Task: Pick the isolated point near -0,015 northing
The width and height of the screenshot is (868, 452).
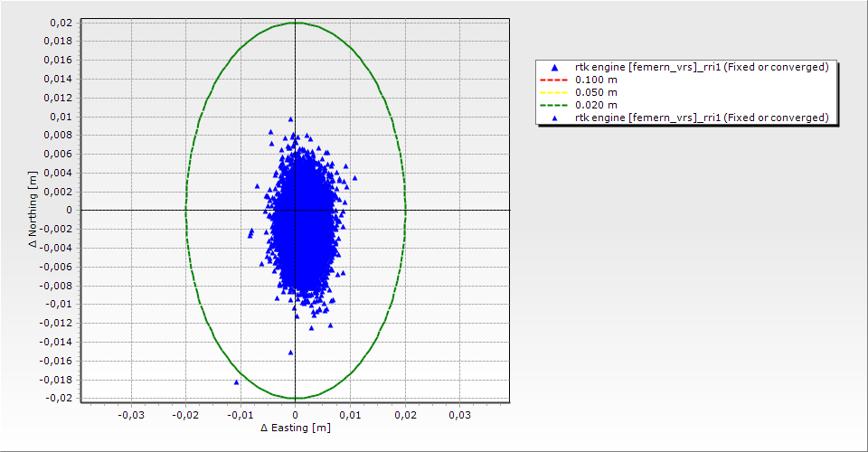Action: pos(290,353)
